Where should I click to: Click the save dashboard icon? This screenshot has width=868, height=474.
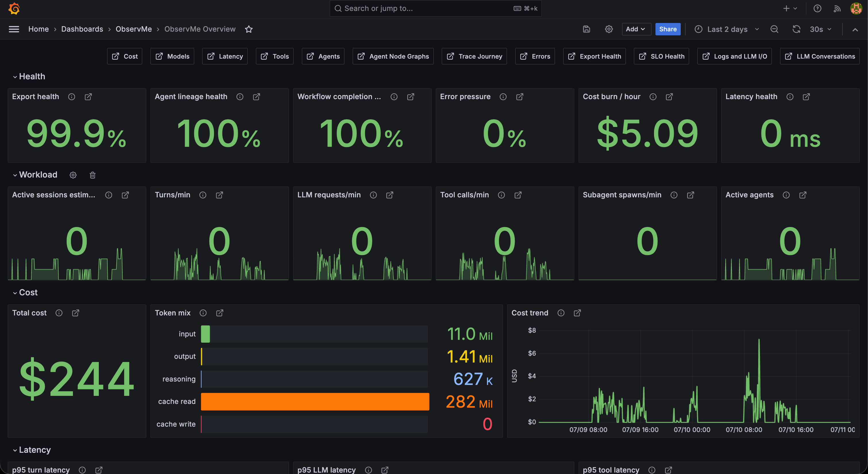coord(586,29)
